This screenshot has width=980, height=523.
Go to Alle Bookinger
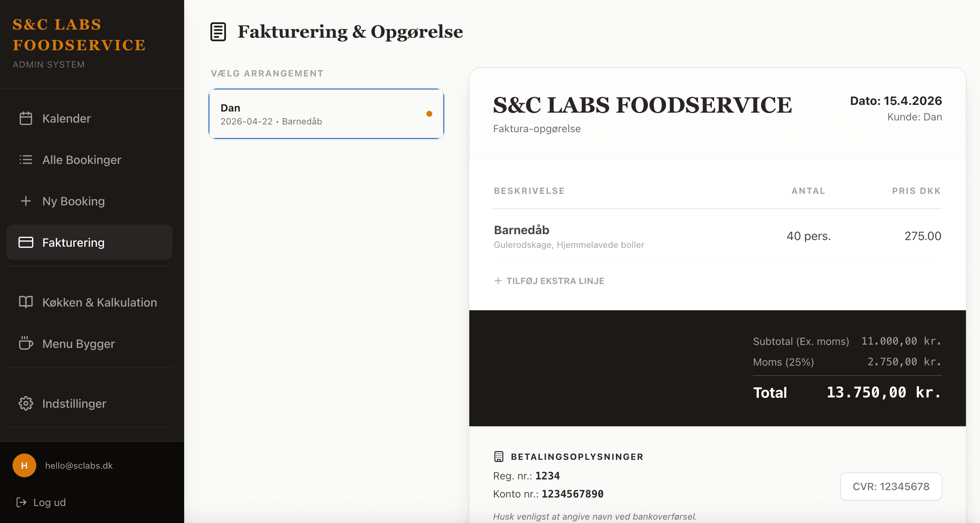[x=89, y=160]
